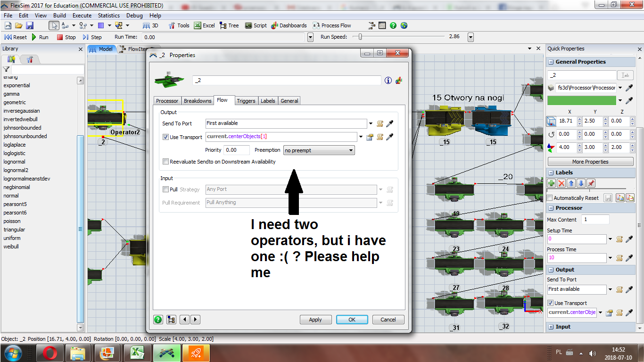
Task: Click the More Properties button
Action: coord(590,162)
